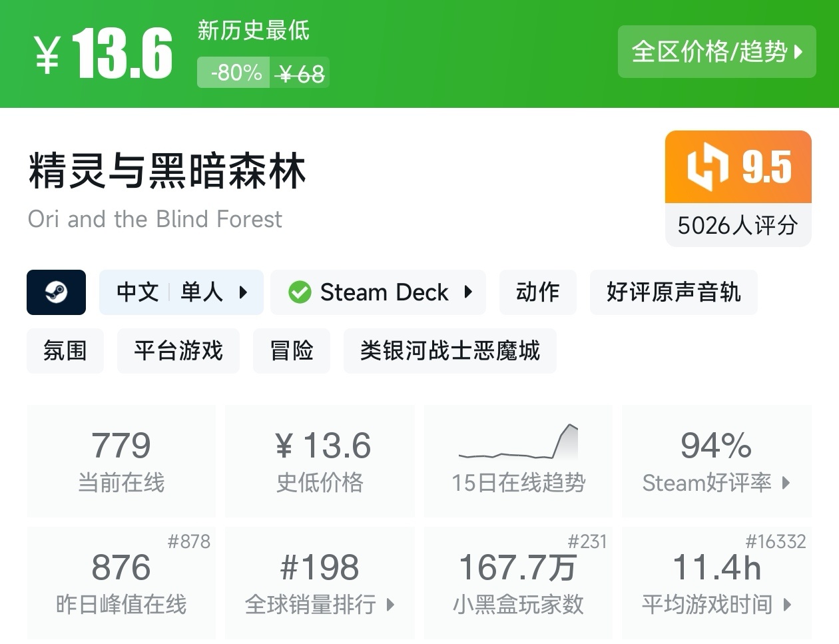
Task: Click the Steam platform icon
Action: [56, 292]
